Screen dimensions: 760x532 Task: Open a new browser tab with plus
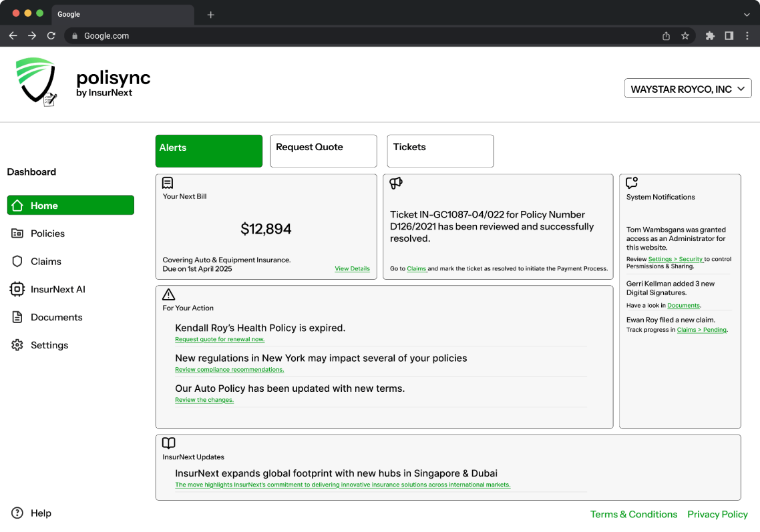click(x=211, y=15)
